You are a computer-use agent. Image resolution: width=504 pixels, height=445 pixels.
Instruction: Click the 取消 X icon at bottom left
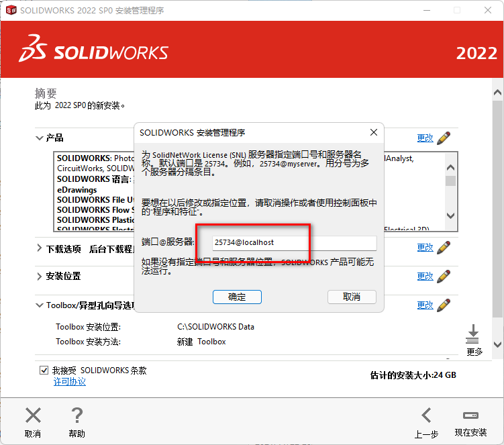pyautogui.click(x=33, y=415)
